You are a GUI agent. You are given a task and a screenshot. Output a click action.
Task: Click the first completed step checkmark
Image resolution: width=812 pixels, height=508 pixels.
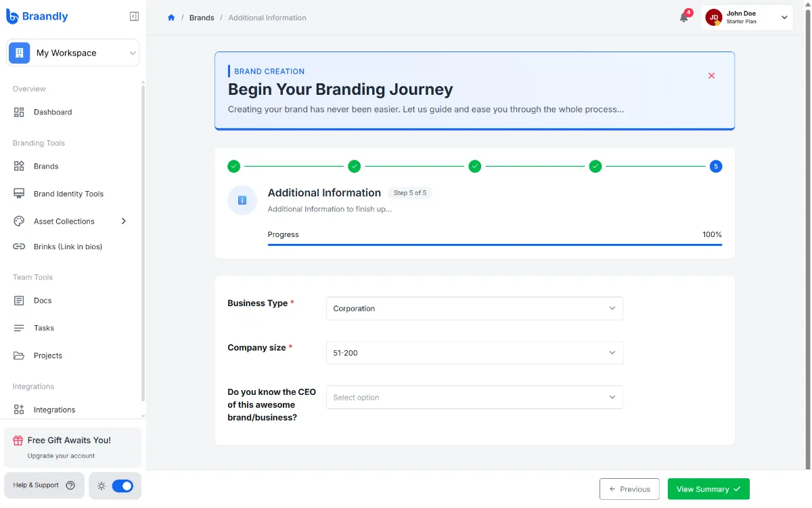(233, 166)
